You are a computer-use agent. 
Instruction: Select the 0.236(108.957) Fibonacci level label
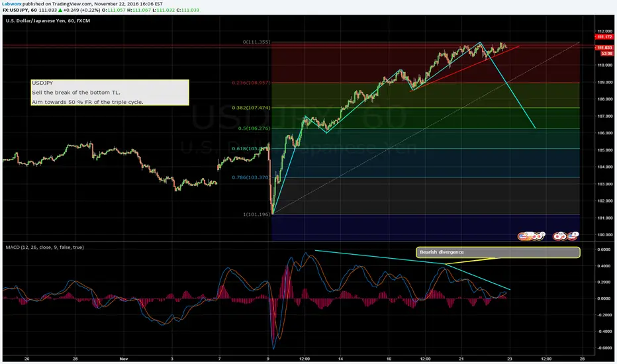[x=251, y=83]
